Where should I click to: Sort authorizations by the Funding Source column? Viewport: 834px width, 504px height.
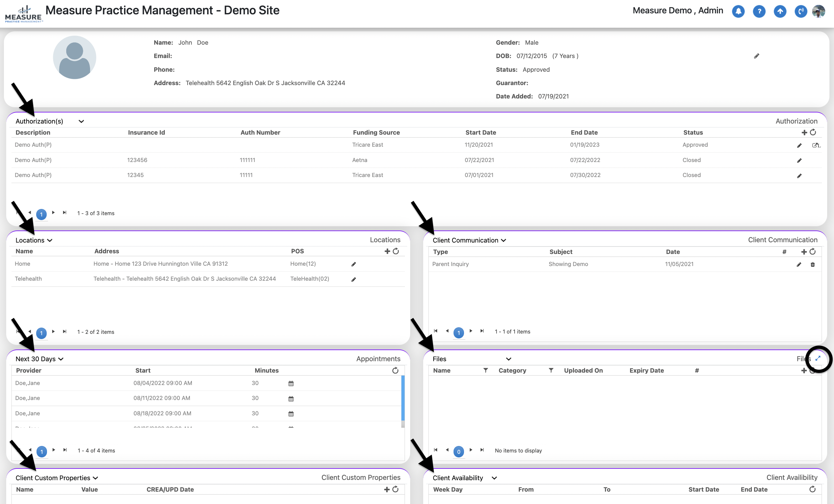376,133
